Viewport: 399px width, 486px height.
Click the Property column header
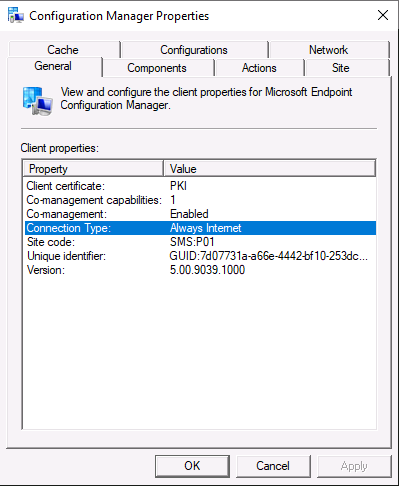93,168
